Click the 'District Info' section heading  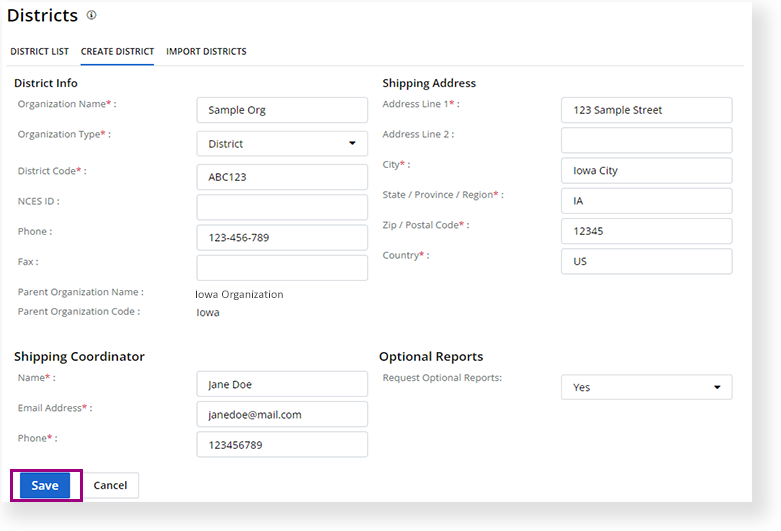point(46,83)
